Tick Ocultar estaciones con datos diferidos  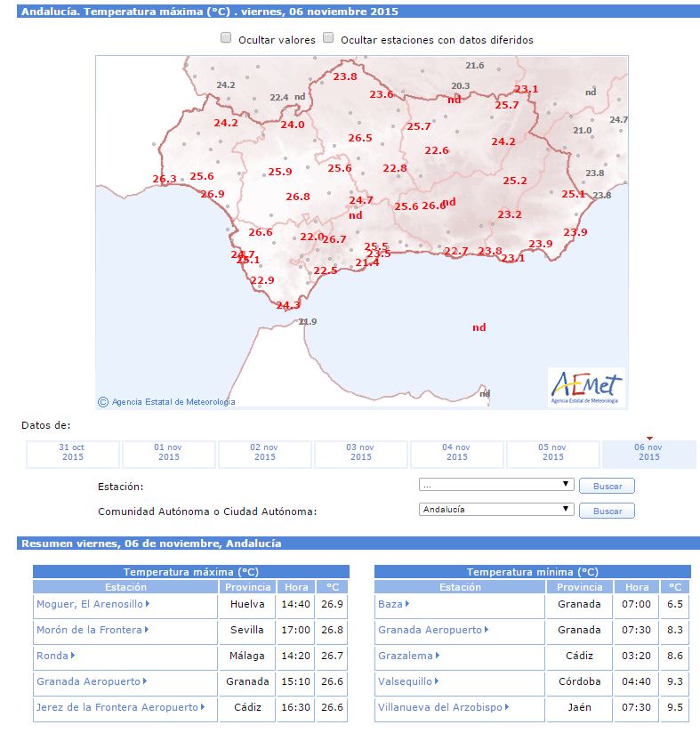[328, 38]
